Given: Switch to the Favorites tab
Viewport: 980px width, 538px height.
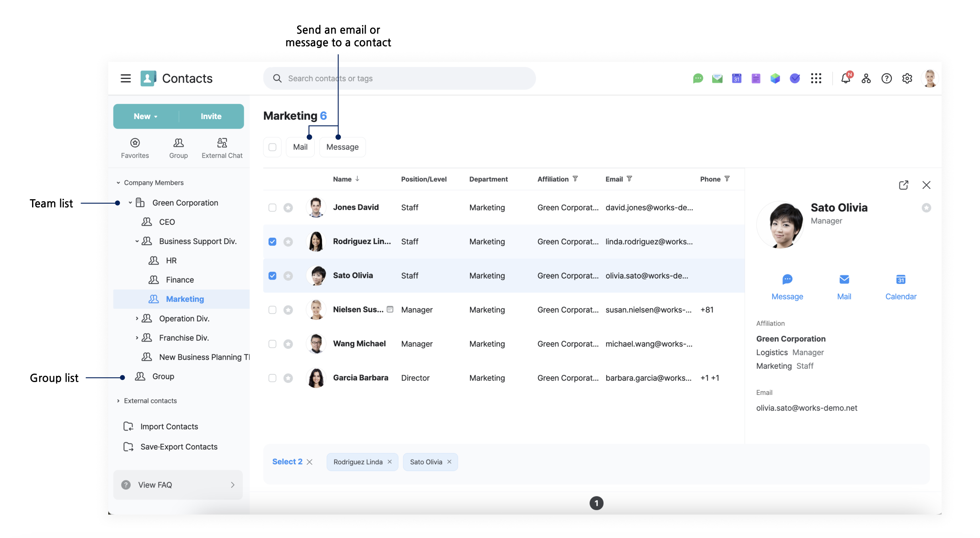Looking at the screenshot, I should 135,148.
